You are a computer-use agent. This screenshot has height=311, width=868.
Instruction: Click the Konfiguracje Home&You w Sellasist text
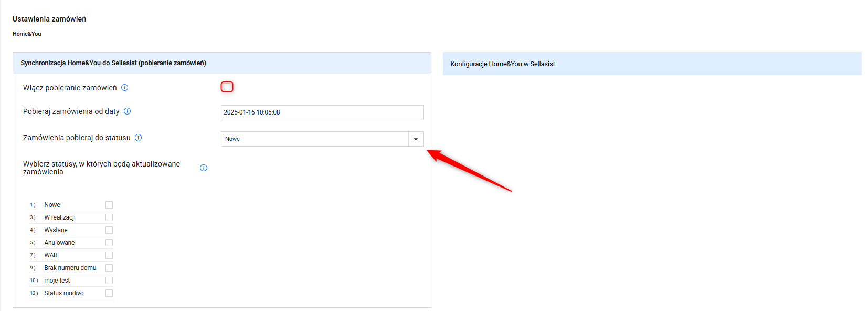(503, 64)
